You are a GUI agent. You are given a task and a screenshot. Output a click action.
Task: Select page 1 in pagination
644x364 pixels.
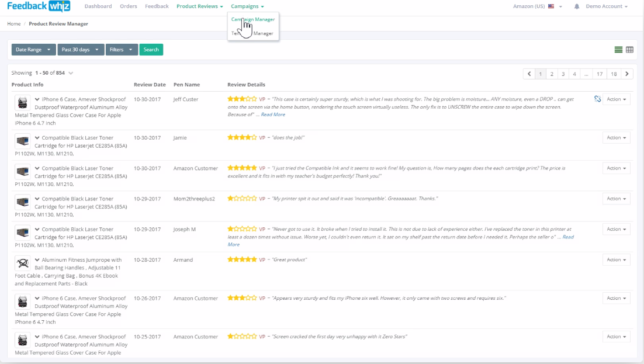click(541, 74)
